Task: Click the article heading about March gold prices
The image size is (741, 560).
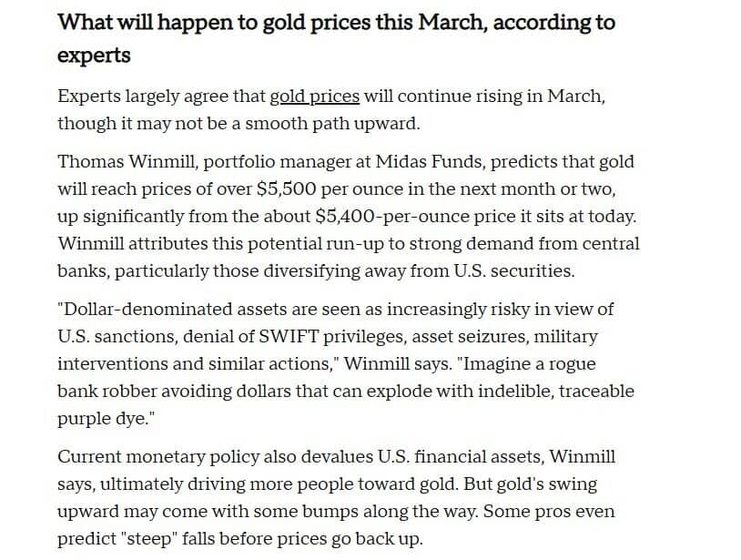Action: [x=336, y=38]
